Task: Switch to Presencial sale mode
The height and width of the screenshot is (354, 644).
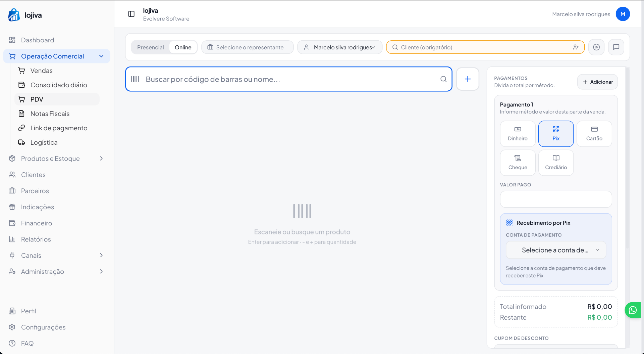Action: point(150,47)
